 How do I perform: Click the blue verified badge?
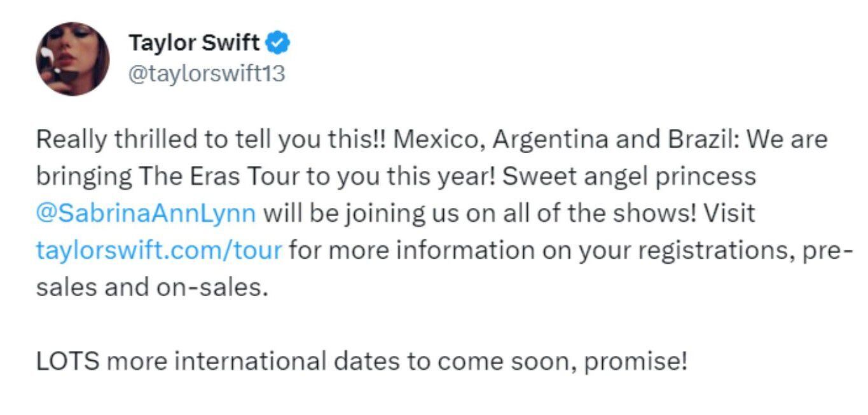278,44
